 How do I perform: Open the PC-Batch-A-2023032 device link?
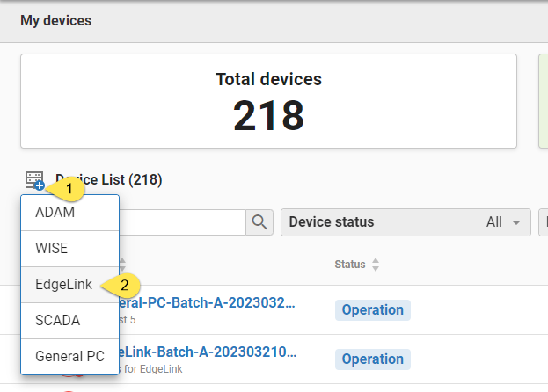(x=207, y=303)
